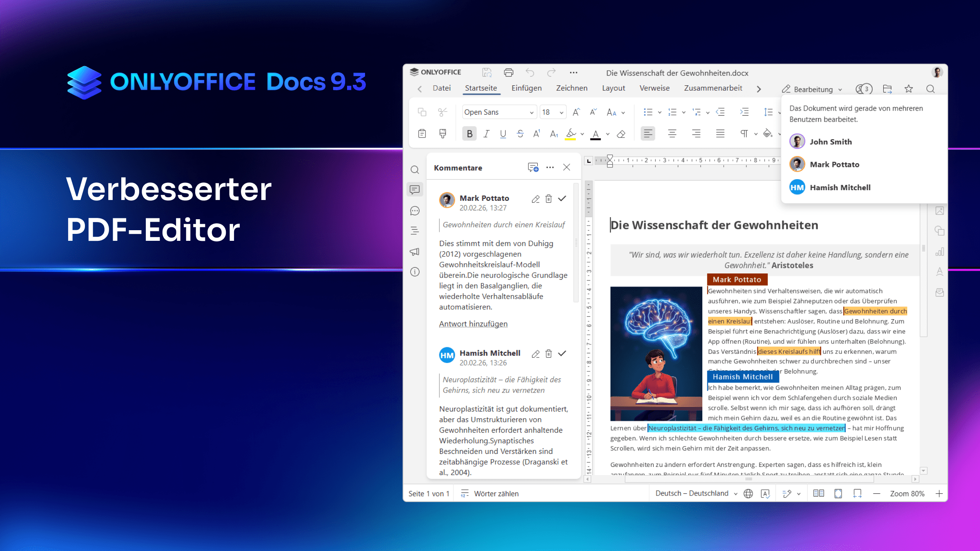Toggle Italic formatting button

click(x=486, y=134)
